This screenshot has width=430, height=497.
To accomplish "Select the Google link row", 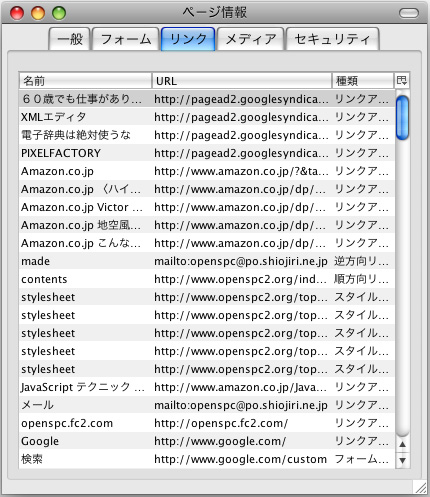I will [x=207, y=441].
